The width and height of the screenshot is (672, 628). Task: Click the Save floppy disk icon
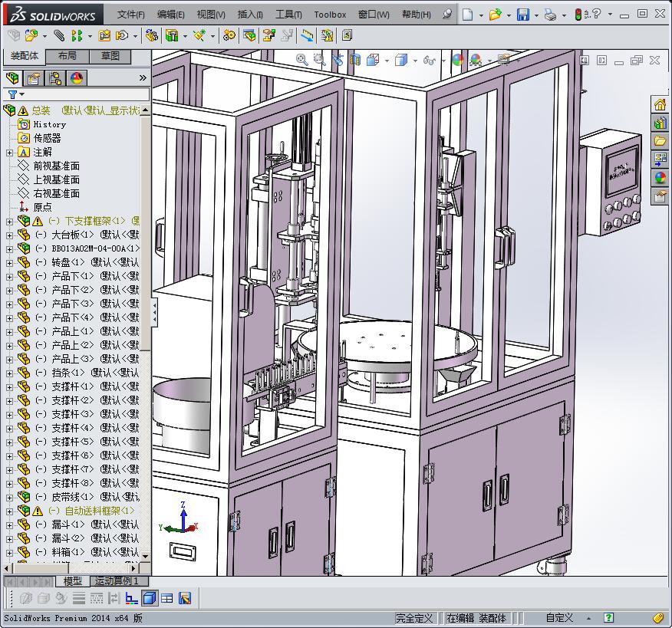click(x=522, y=15)
